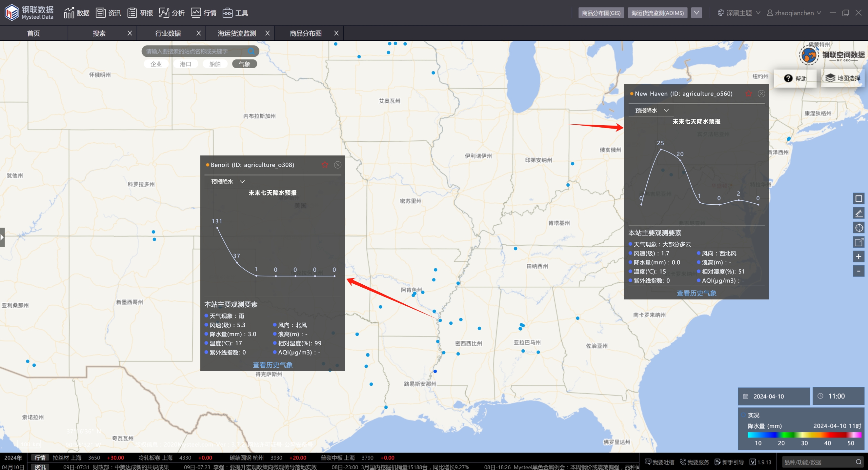Image resolution: width=868 pixels, height=470 pixels.
Task: Switch to the 首页 tab
Action: pos(34,33)
